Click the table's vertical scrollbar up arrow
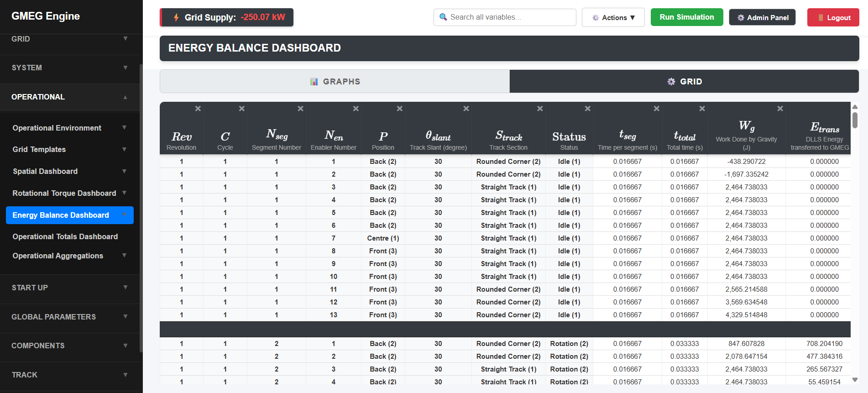 click(x=855, y=107)
